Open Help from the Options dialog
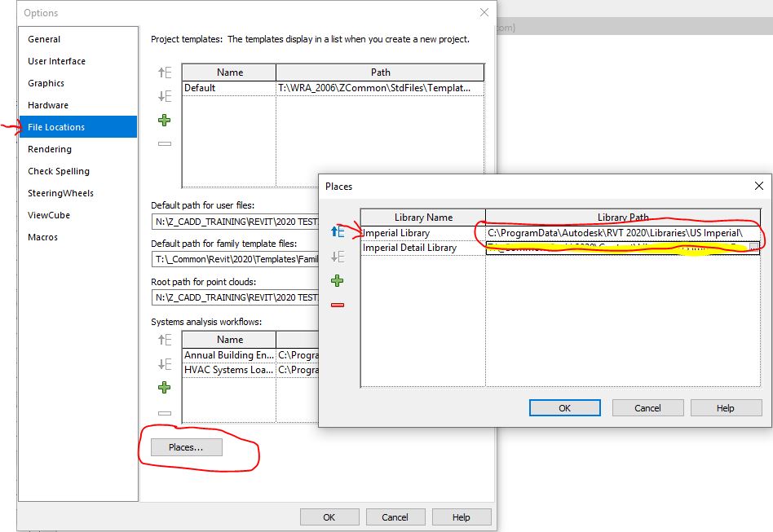 tap(462, 517)
